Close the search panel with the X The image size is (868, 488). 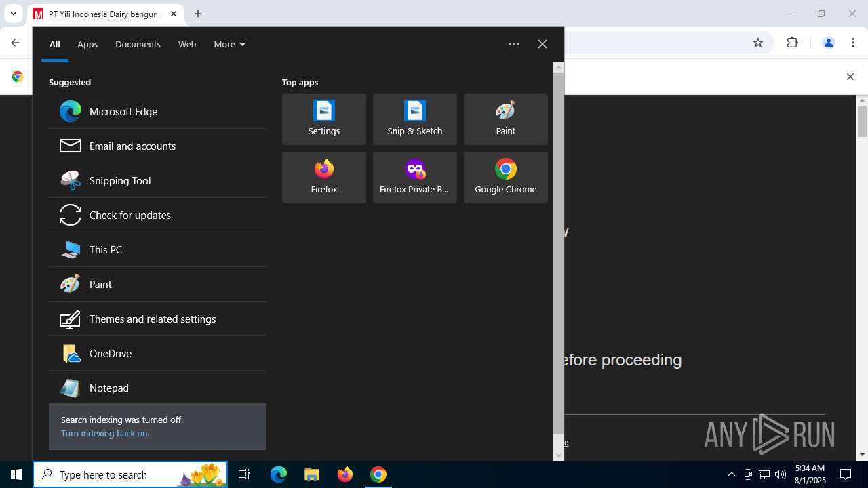(x=542, y=44)
